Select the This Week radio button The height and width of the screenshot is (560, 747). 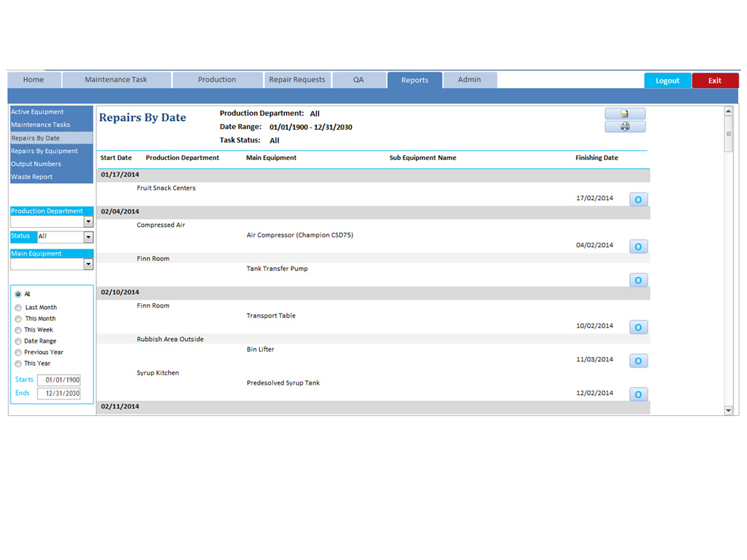(18, 330)
